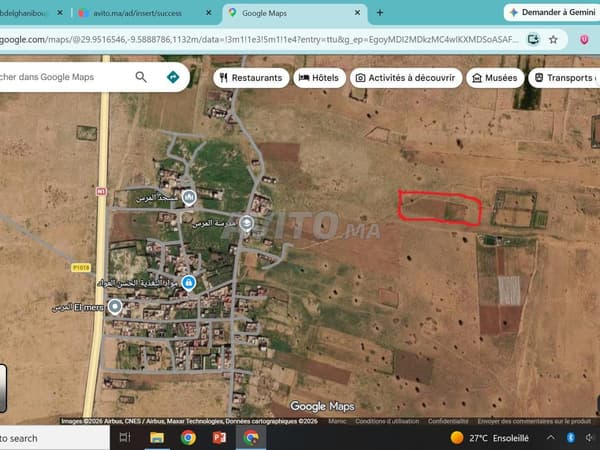Open PowerPoint from the taskbar
Screen dimensions: 600x450
[220, 437]
